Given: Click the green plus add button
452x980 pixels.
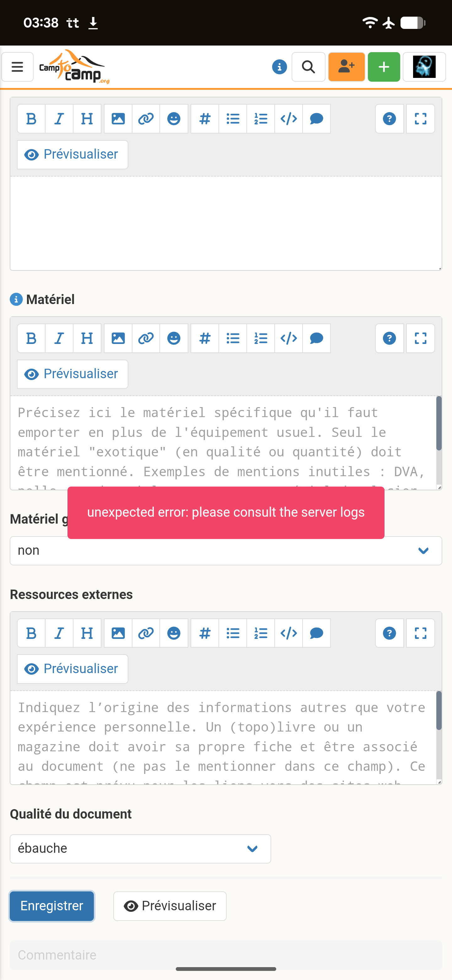Looking at the screenshot, I should click(x=384, y=67).
